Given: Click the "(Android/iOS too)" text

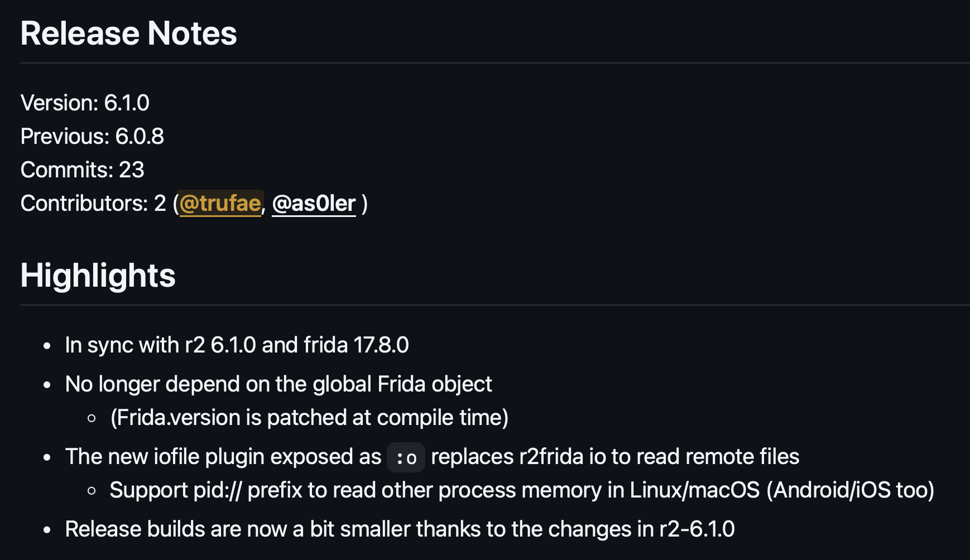Looking at the screenshot, I should coord(850,490).
